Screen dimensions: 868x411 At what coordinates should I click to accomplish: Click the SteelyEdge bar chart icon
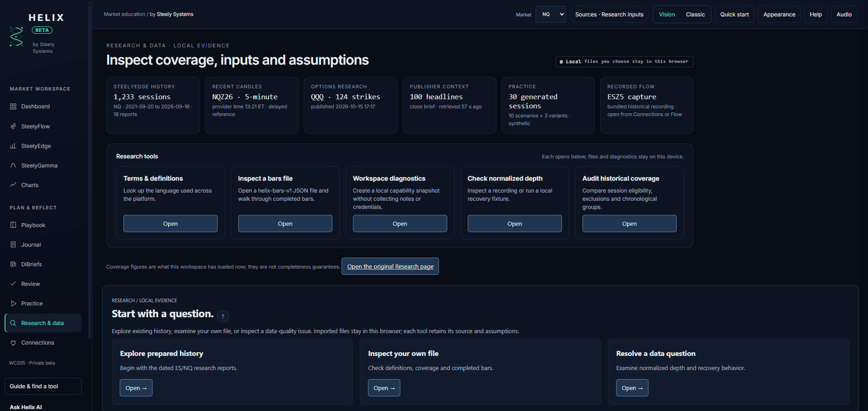13,146
